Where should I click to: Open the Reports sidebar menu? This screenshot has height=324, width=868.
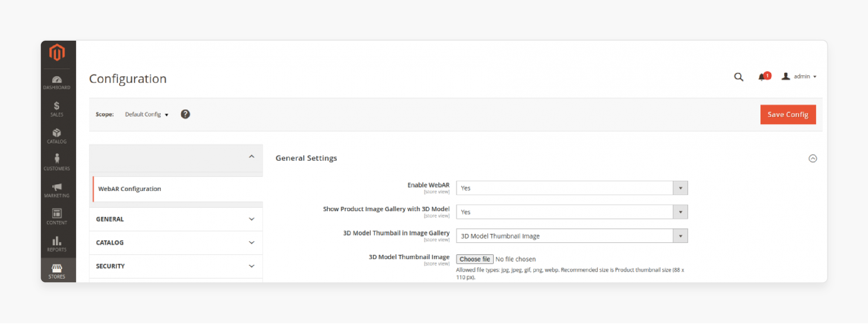pos(57,244)
